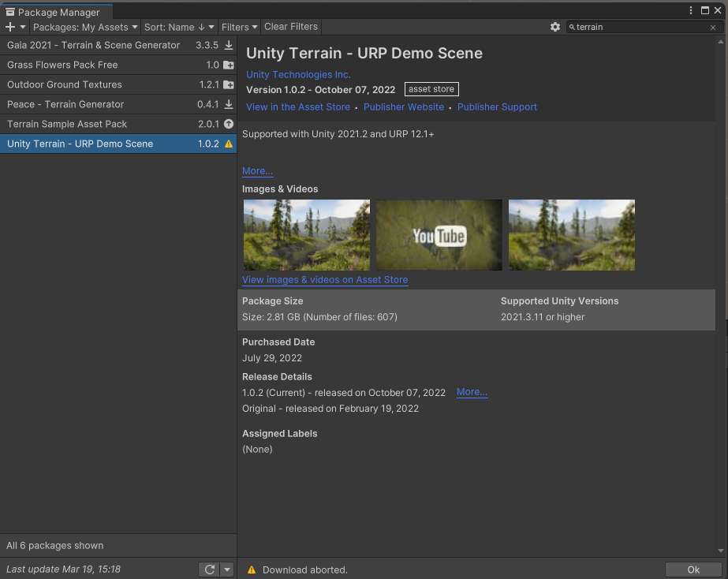Open the add package dropdown arrow
The width and height of the screenshot is (728, 579).
pos(23,27)
